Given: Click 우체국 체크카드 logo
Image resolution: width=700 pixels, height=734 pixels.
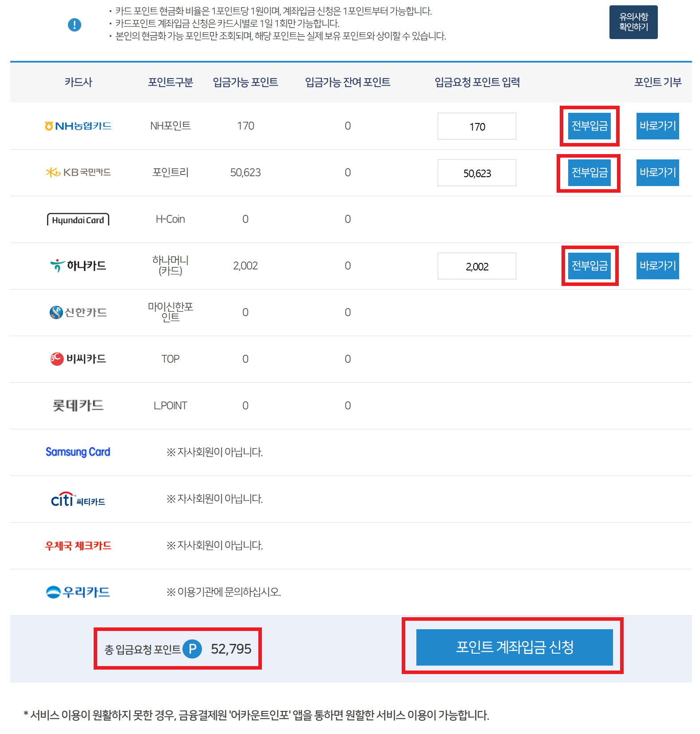Looking at the screenshot, I should [78, 546].
